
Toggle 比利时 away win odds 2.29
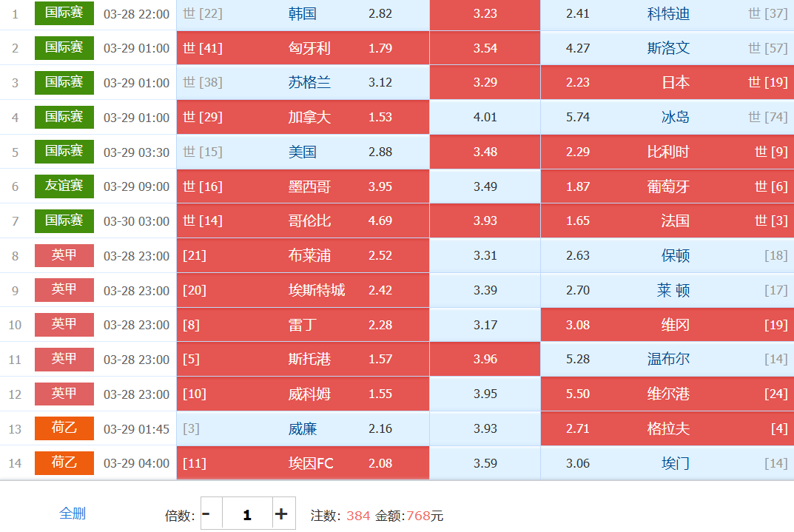point(667,152)
